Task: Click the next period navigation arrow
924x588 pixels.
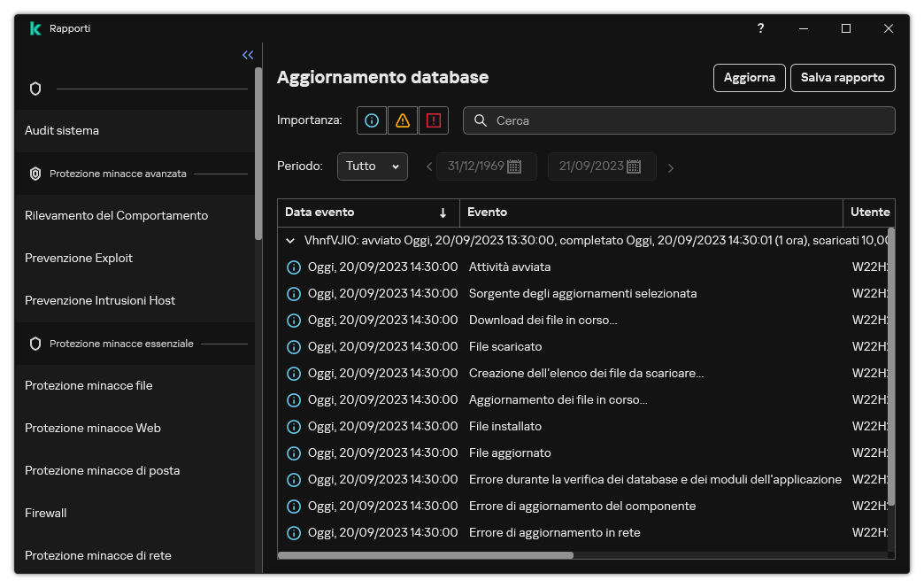Action: click(671, 166)
